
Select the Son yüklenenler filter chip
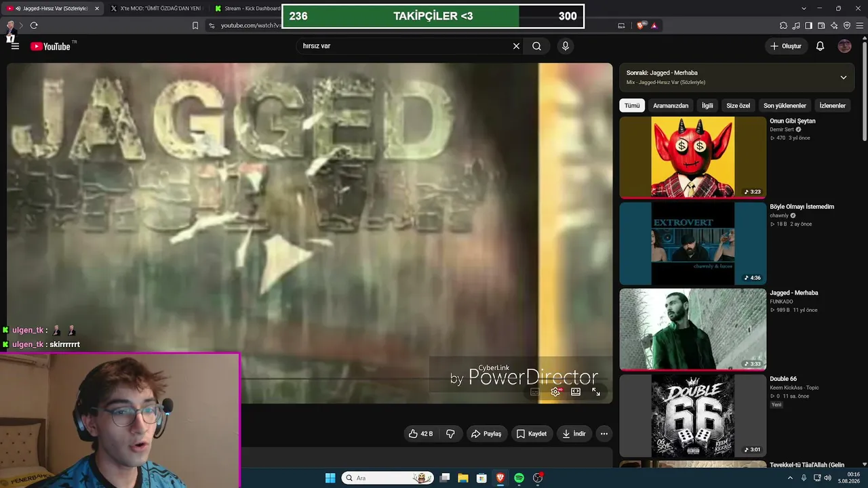785,106
